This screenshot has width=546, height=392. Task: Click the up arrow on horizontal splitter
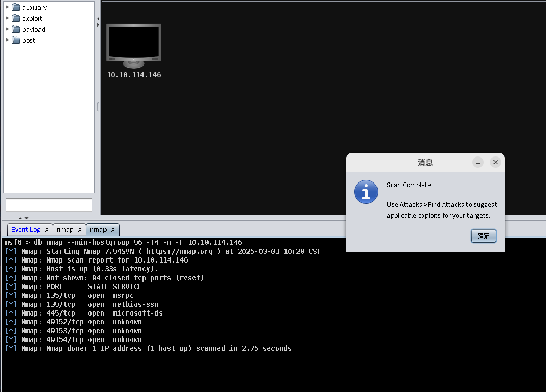click(x=20, y=218)
